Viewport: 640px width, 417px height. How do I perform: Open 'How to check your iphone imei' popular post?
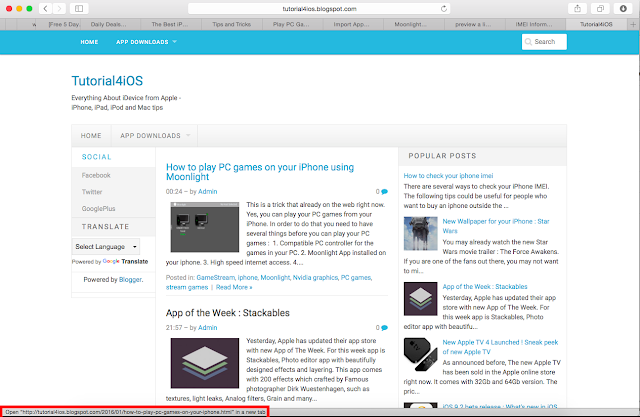448,176
